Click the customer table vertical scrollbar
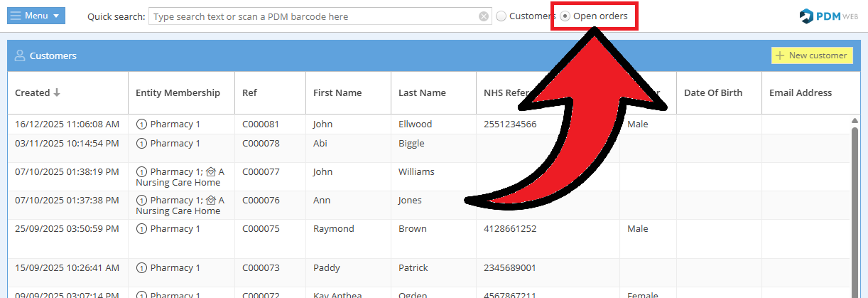This screenshot has width=868, height=298. pos(855,206)
